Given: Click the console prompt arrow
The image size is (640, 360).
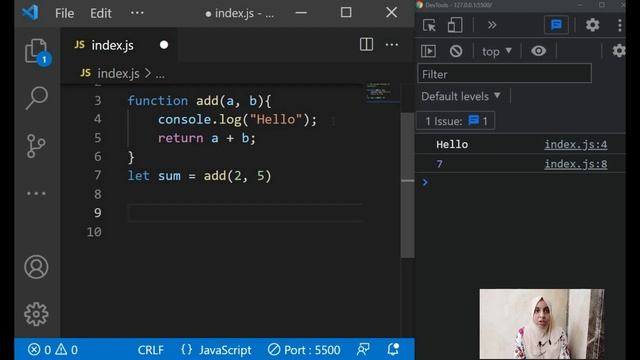Looking at the screenshot, I should coord(425,182).
